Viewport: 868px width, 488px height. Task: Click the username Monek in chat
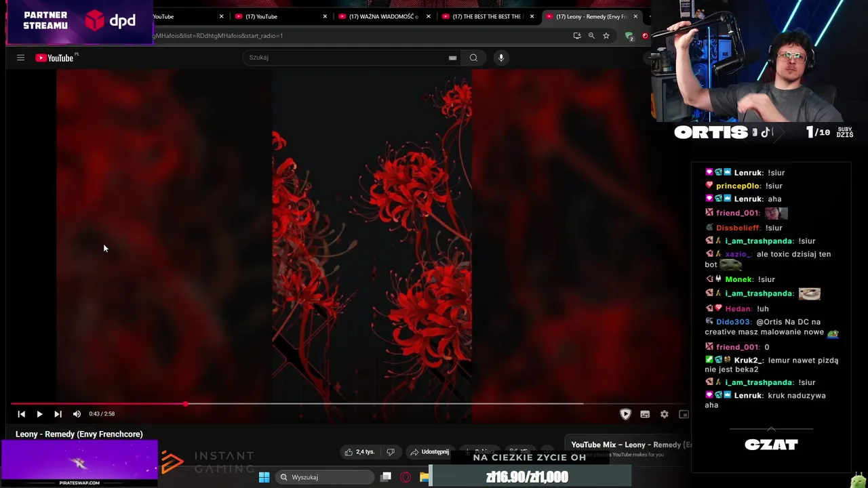(x=738, y=279)
